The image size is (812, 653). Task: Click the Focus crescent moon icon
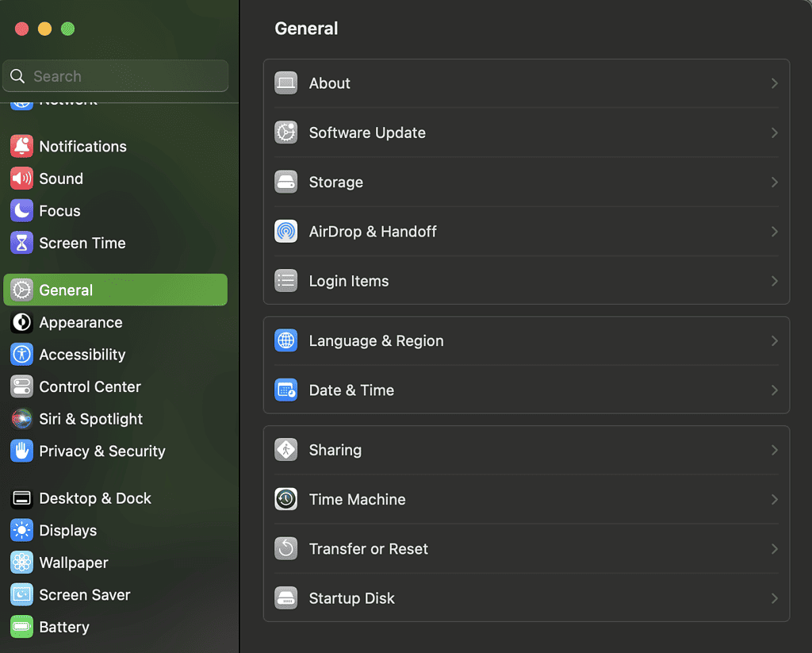click(21, 210)
